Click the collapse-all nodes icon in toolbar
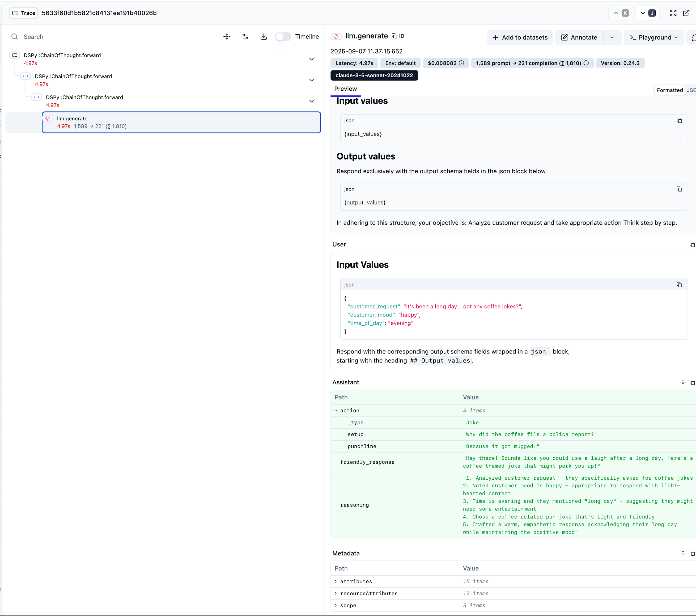The height and width of the screenshot is (616, 696). tap(227, 37)
